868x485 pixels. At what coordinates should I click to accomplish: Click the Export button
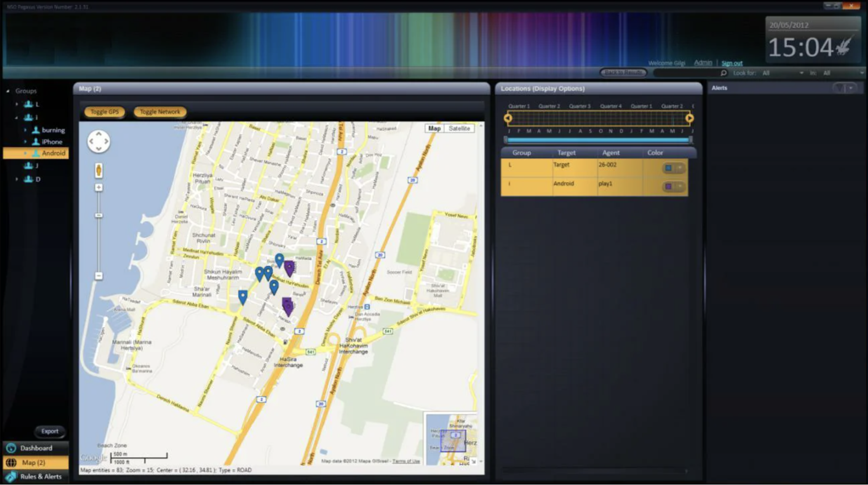tap(50, 431)
